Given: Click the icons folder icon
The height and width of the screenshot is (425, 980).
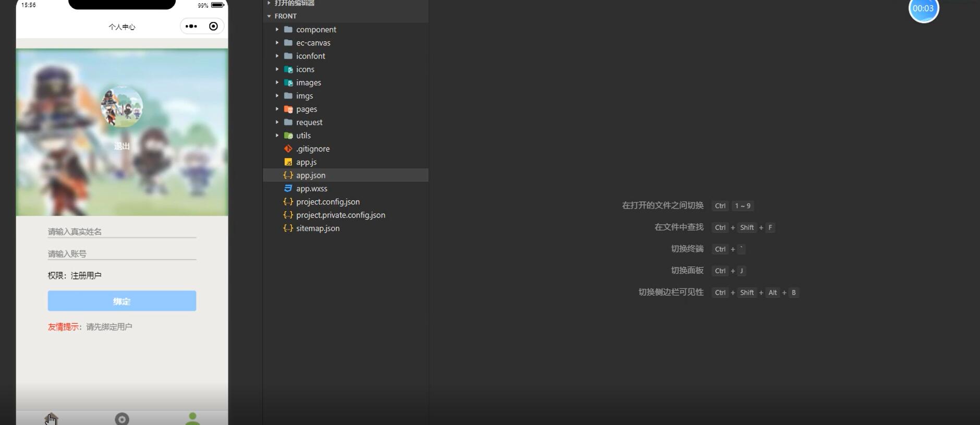Looking at the screenshot, I should click(288, 69).
